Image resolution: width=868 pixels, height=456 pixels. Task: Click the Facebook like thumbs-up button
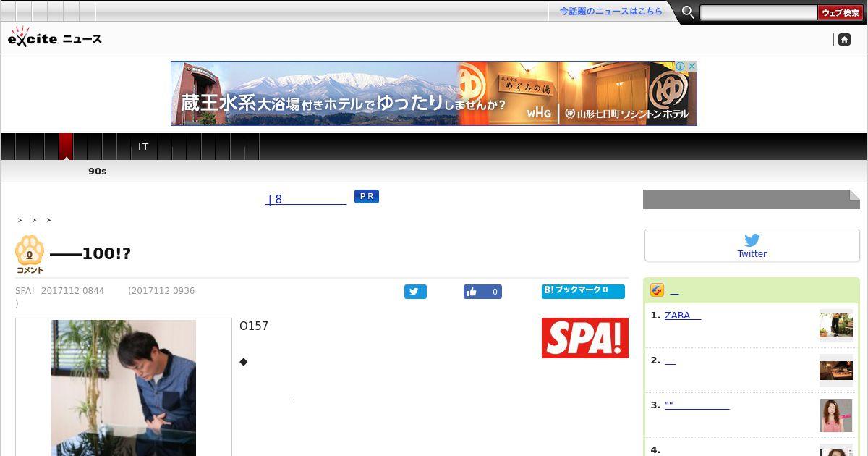[x=482, y=292]
